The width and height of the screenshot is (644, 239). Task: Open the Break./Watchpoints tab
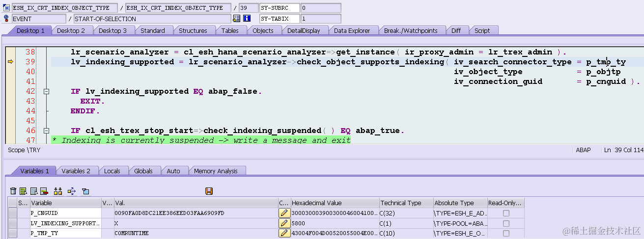tap(411, 30)
